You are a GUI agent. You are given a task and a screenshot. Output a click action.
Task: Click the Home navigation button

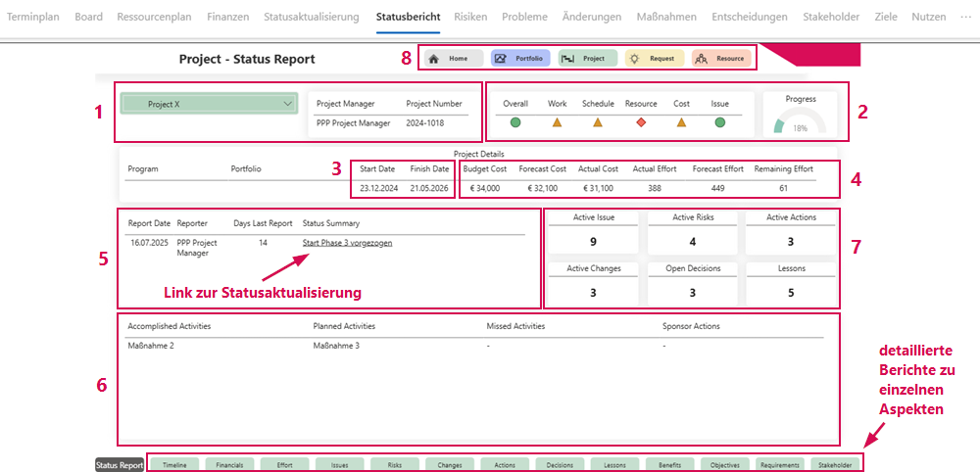coord(453,59)
